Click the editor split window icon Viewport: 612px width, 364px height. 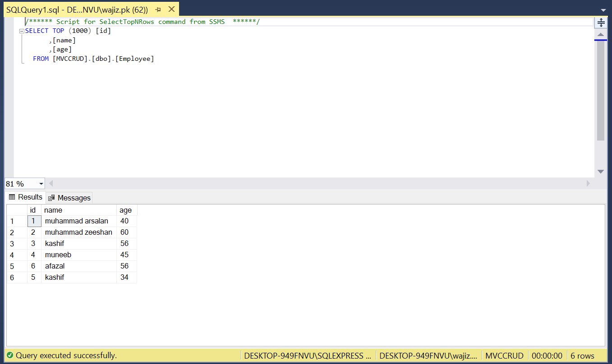(601, 23)
